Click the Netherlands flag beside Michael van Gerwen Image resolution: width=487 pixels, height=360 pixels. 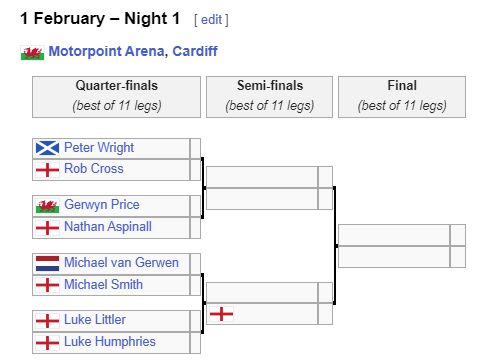(47, 264)
